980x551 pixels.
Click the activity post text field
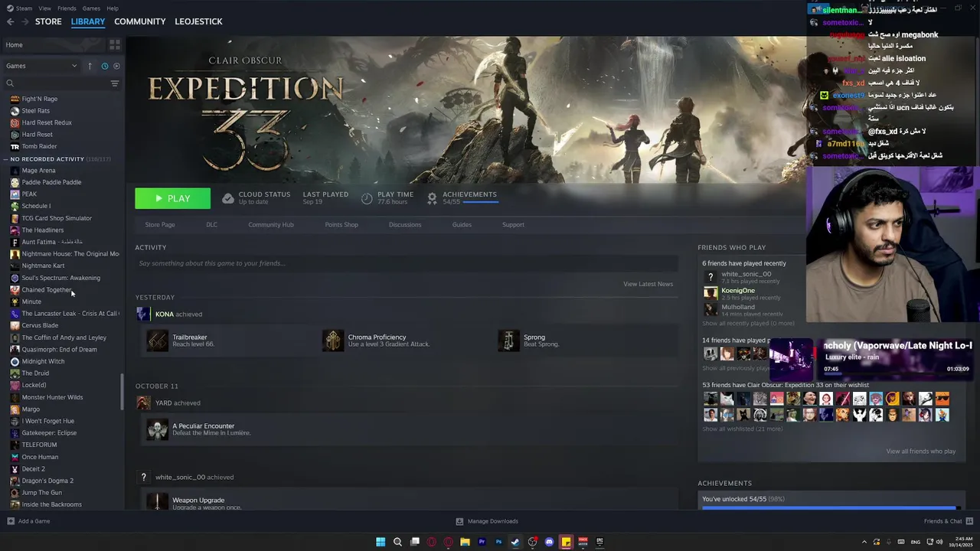(407, 263)
